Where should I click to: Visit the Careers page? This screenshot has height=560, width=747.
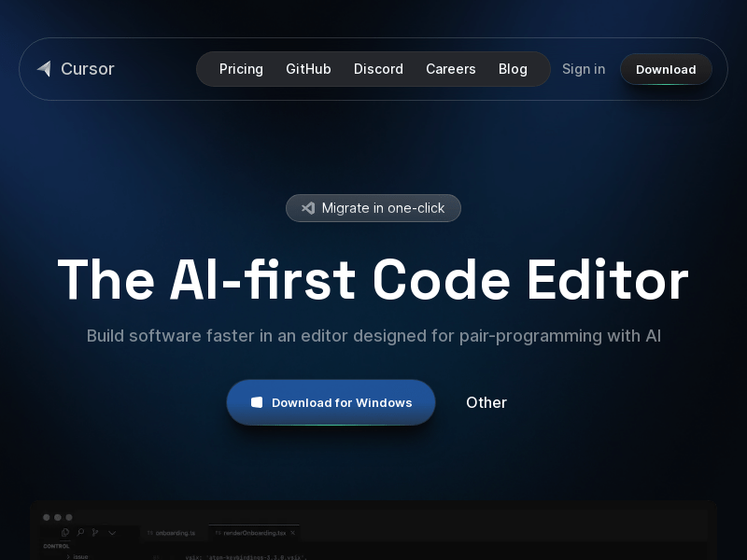tap(451, 69)
